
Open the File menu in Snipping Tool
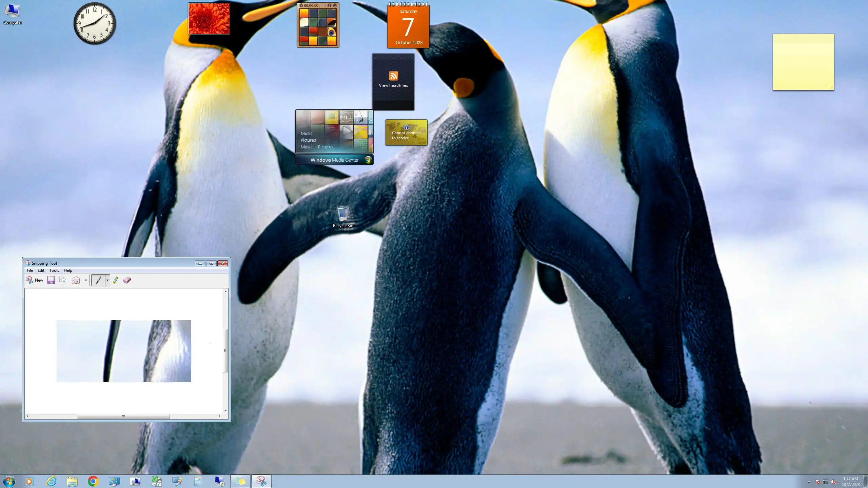click(30, 270)
